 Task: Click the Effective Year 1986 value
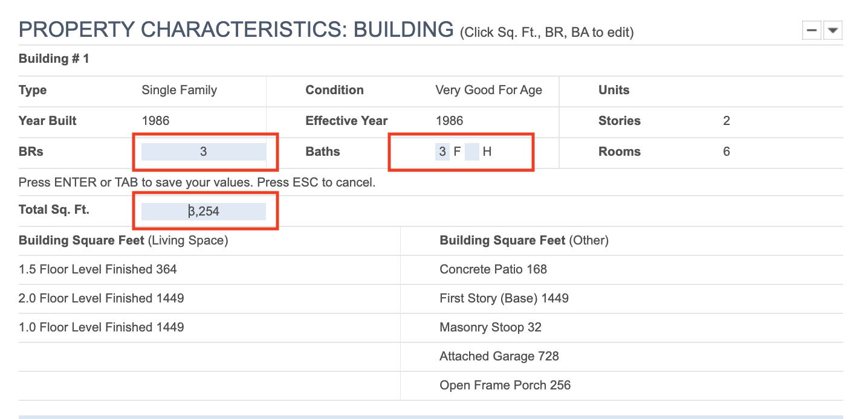449,121
